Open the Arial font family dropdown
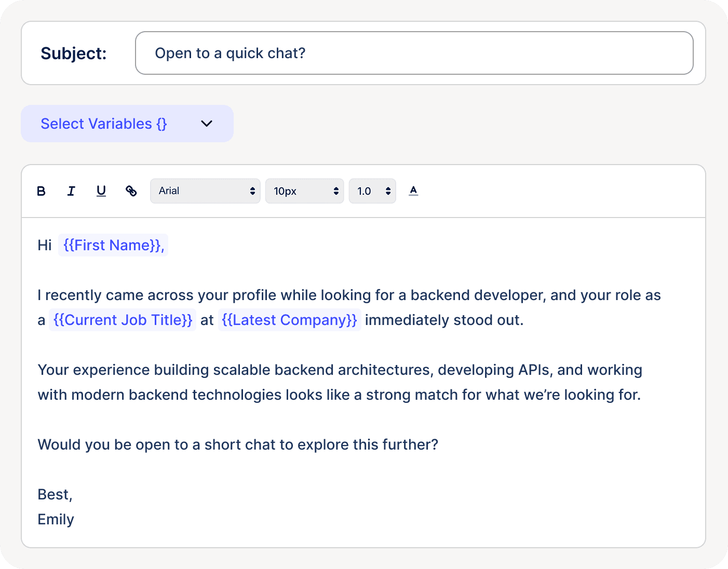 (x=205, y=191)
